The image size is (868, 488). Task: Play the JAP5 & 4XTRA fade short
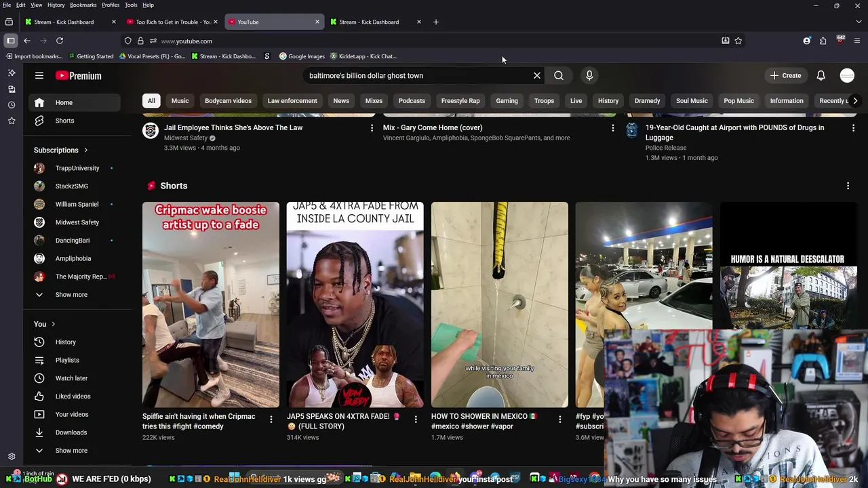[355, 304]
